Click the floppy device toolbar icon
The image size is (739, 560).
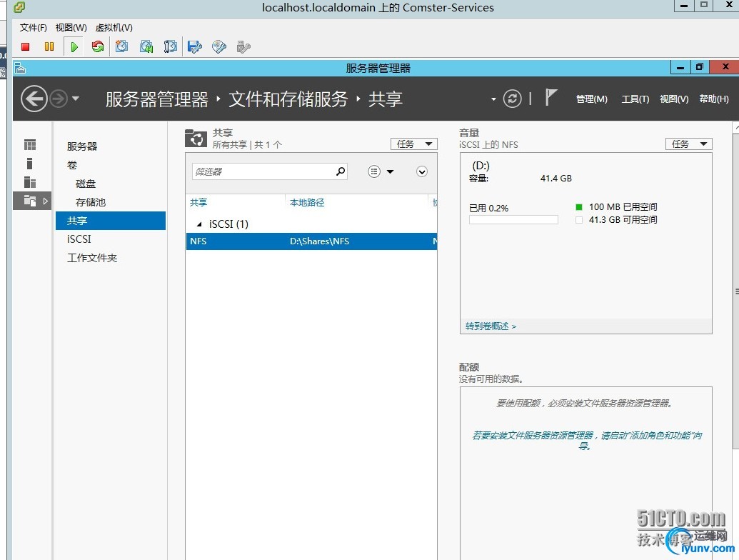point(195,46)
